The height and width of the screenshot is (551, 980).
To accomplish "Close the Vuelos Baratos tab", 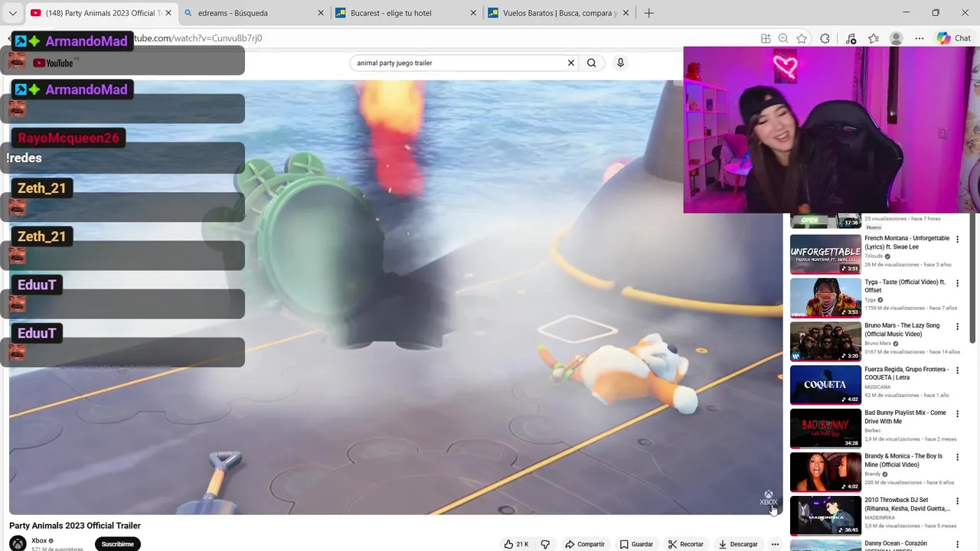I will [x=626, y=13].
